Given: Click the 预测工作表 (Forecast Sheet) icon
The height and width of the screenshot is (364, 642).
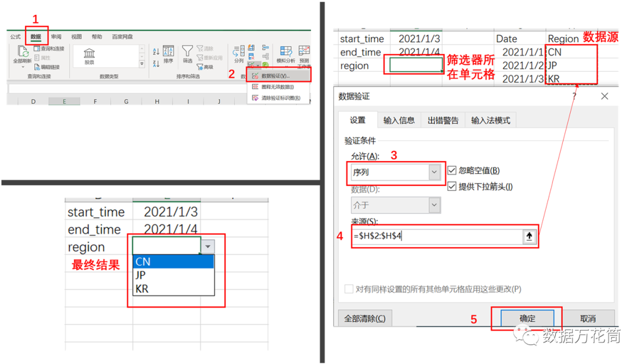Looking at the screenshot, I should pos(304,50).
